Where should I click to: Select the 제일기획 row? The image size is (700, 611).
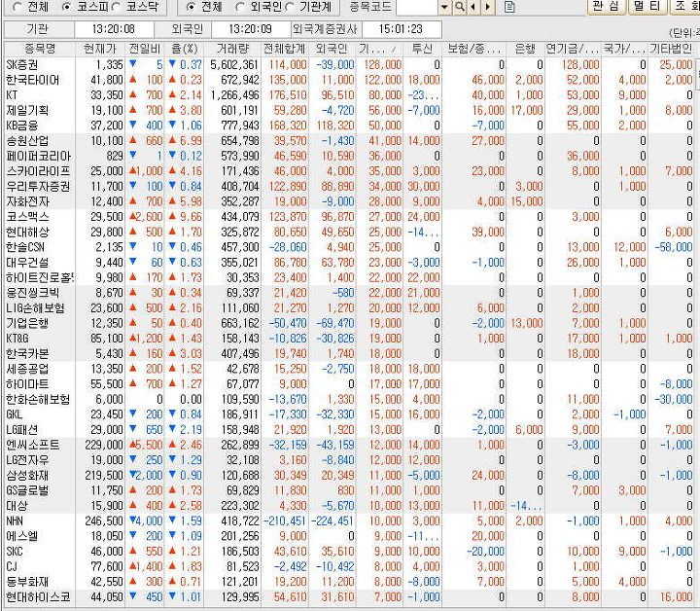[x=349, y=110]
